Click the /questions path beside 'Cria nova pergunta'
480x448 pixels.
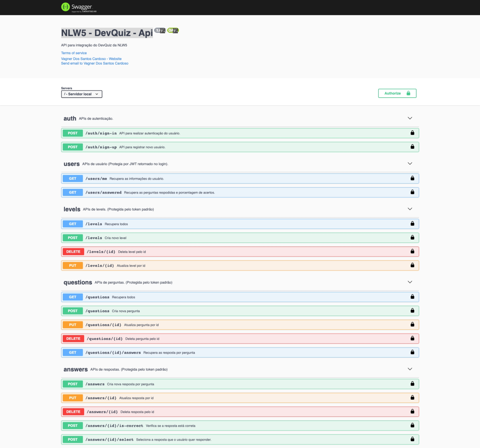click(x=97, y=311)
